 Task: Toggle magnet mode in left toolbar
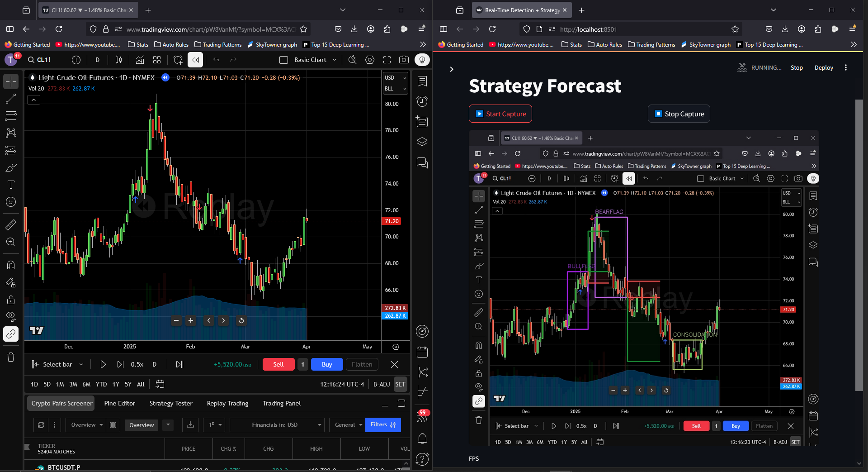click(x=11, y=265)
